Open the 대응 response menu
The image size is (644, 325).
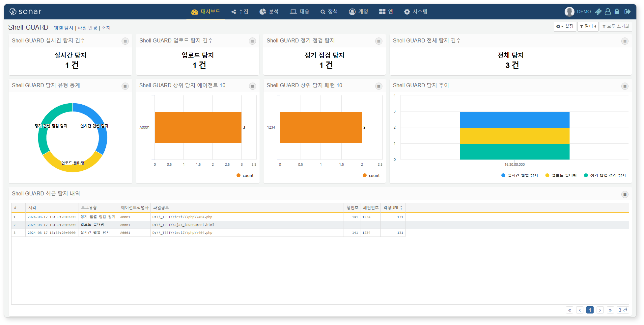click(299, 12)
